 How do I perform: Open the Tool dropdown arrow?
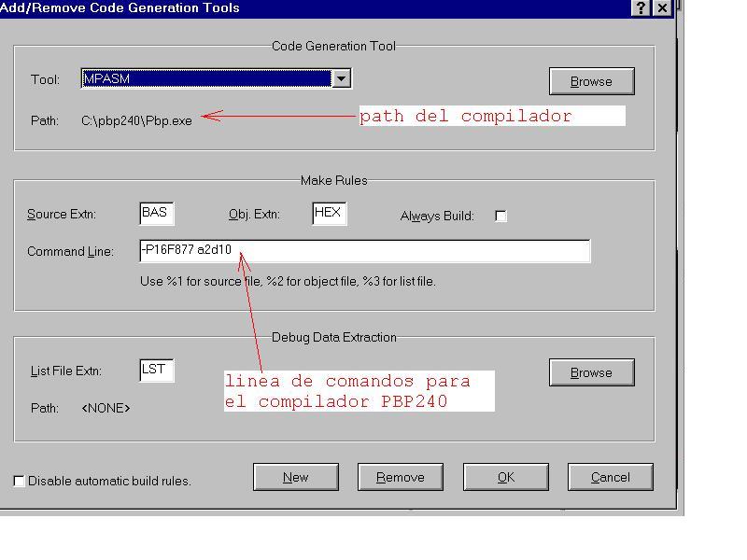[342, 79]
